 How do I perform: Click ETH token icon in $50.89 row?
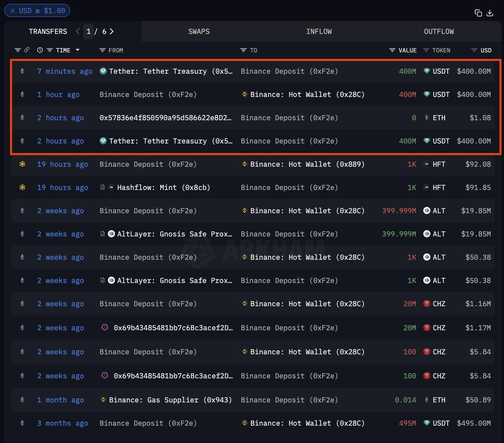[x=426, y=400]
